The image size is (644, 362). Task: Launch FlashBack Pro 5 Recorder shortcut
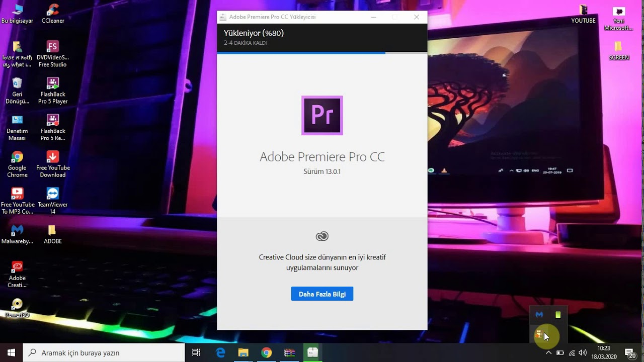tap(53, 127)
